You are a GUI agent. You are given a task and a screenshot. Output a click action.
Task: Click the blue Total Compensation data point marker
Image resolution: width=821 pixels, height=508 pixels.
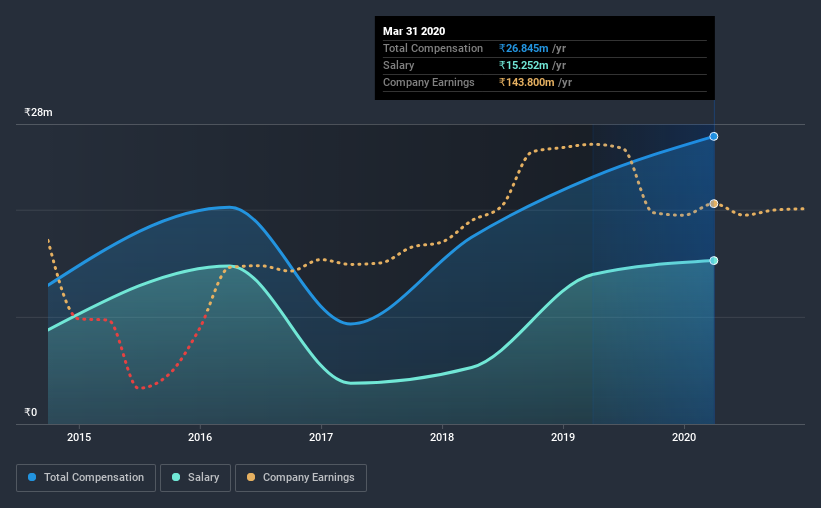[x=714, y=136]
